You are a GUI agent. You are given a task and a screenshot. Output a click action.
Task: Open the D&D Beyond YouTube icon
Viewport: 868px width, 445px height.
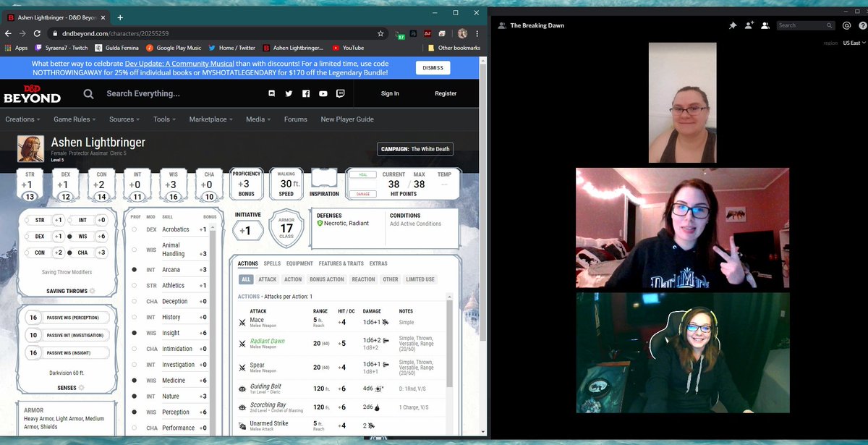pyautogui.click(x=323, y=93)
